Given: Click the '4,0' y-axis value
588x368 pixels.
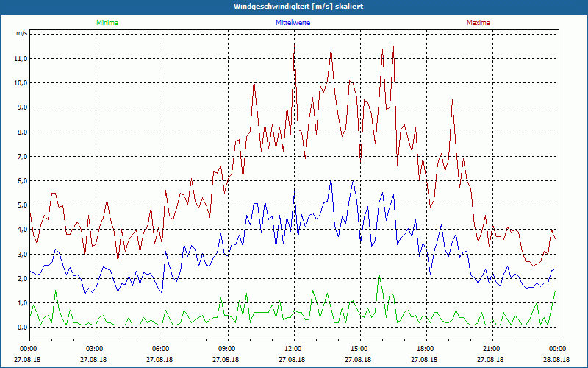Looking at the screenshot, I should [x=22, y=230].
